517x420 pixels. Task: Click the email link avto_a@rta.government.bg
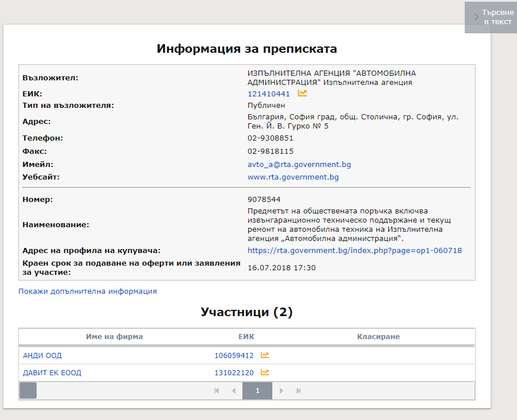[299, 164]
